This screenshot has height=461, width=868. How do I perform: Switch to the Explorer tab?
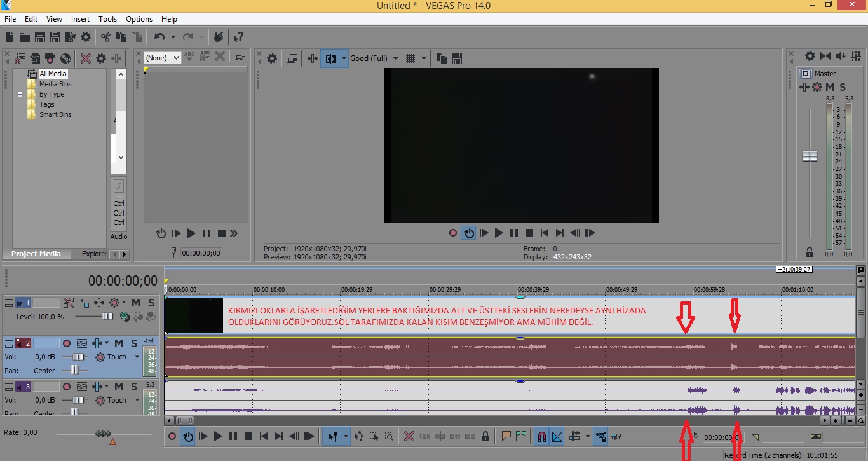(x=94, y=254)
